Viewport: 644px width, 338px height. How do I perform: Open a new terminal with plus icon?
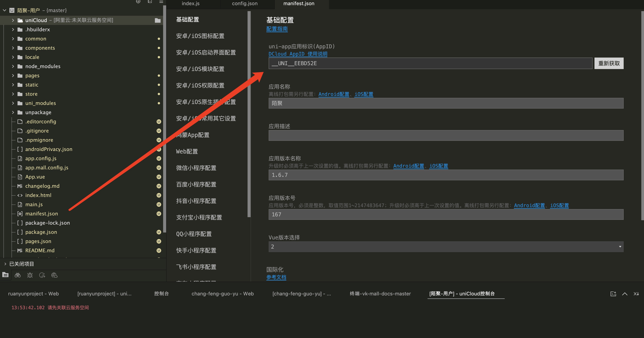613,294
